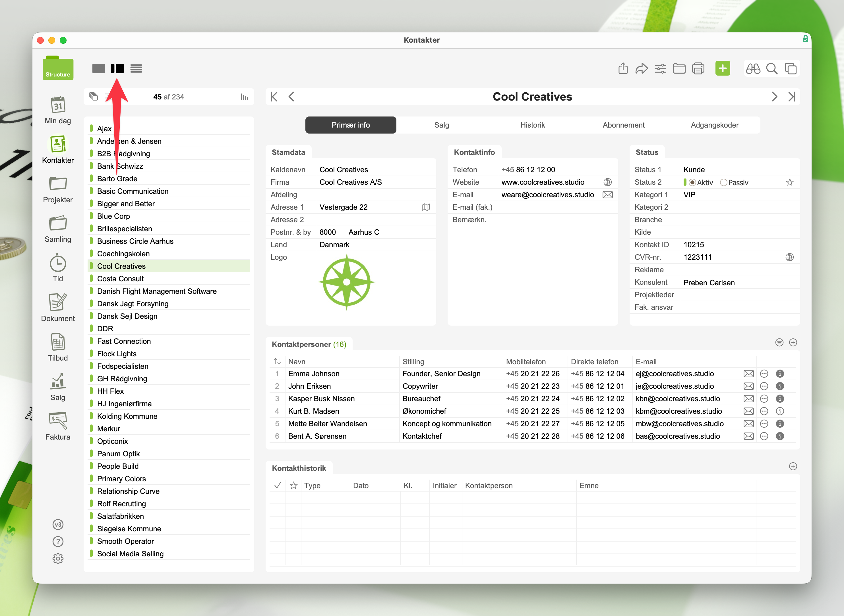The width and height of the screenshot is (844, 616).
Task: Open the Adgangskoder tab
Action: tap(714, 125)
